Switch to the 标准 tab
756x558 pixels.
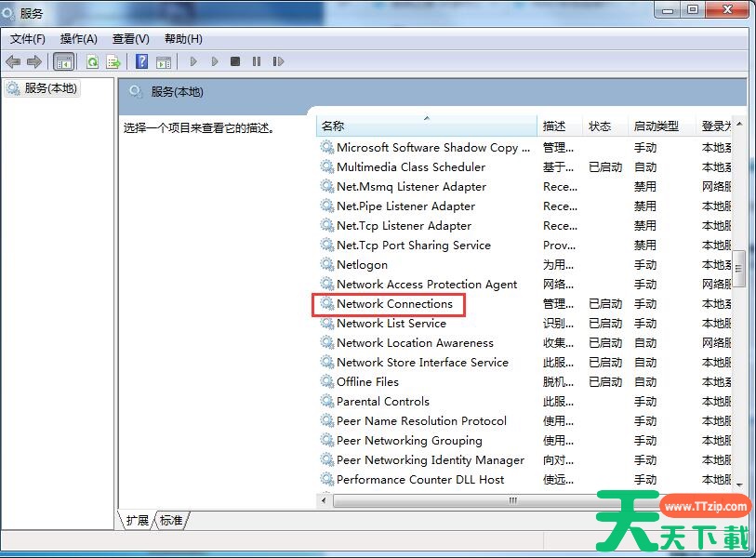click(172, 521)
